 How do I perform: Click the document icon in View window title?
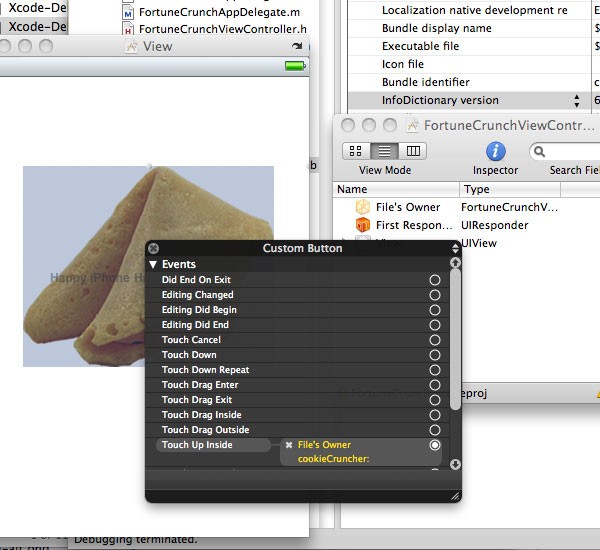coord(132,47)
